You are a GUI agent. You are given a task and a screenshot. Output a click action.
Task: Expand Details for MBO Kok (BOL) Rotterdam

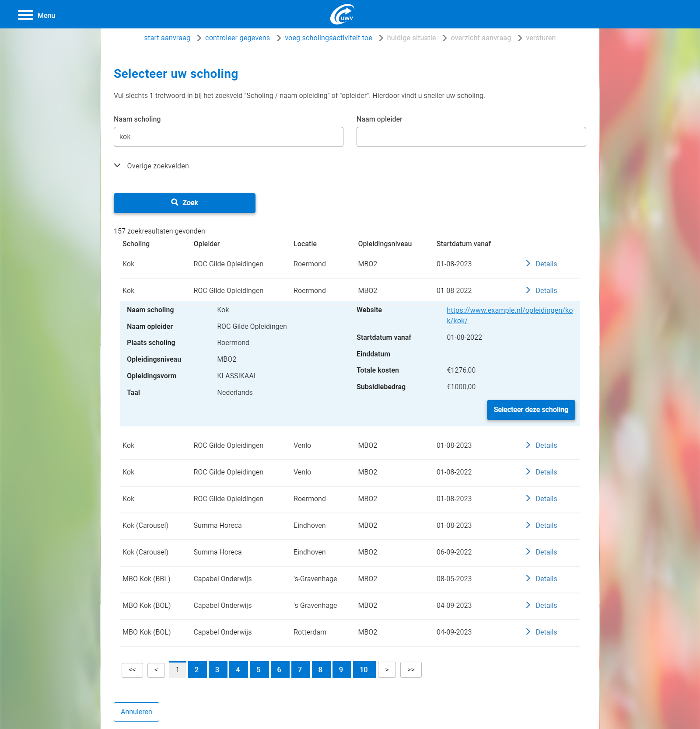pyautogui.click(x=541, y=632)
